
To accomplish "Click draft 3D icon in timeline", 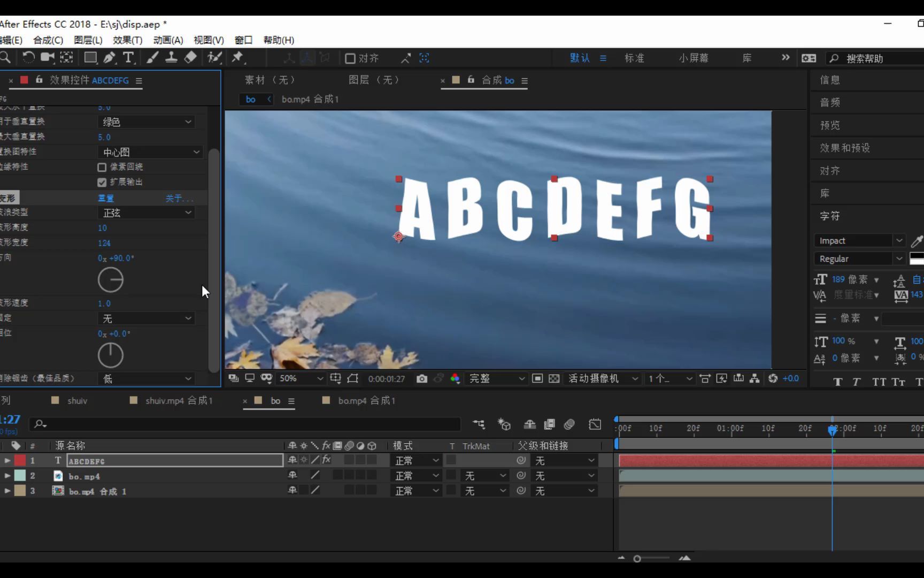I will (504, 424).
